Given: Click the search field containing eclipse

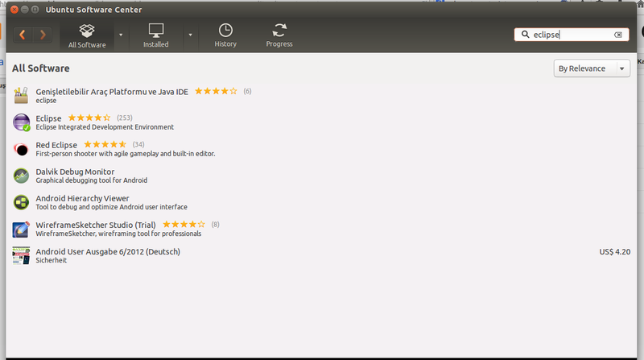Looking at the screenshot, I should pyautogui.click(x=572, y=35).
